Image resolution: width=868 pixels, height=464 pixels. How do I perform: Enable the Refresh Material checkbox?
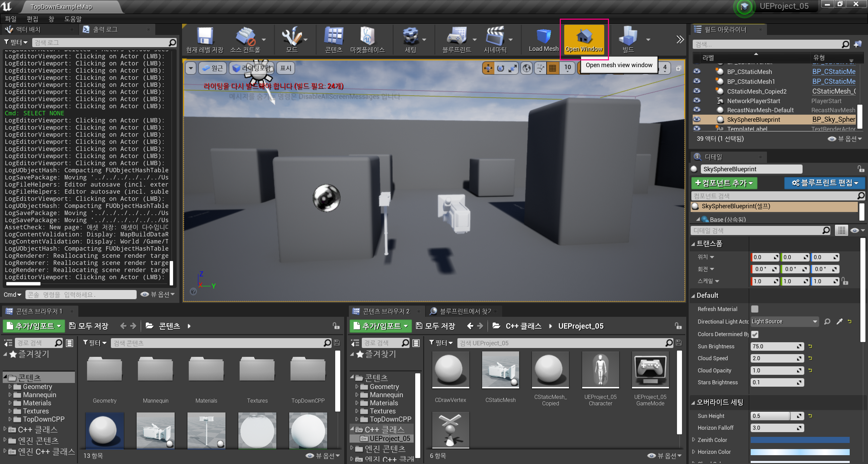pos(754,309)
